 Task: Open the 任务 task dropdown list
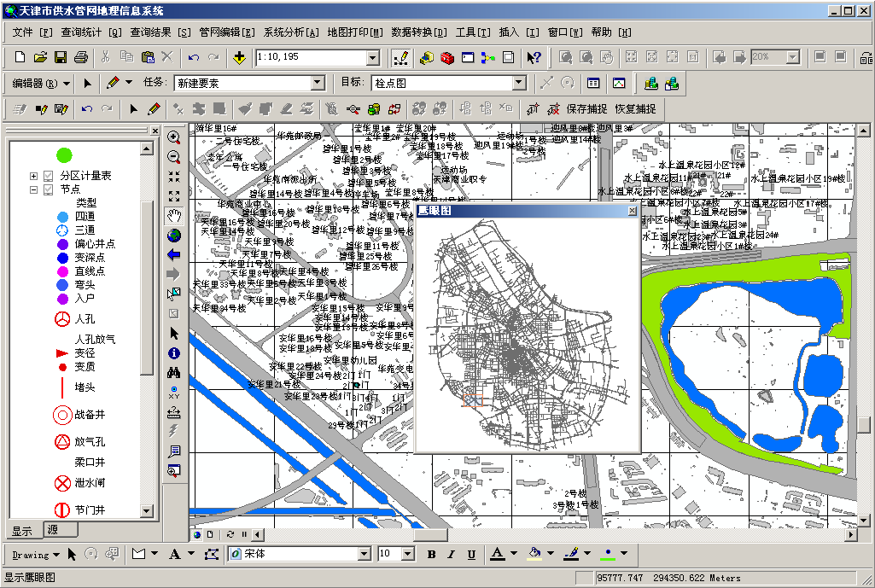coord(318,83)
